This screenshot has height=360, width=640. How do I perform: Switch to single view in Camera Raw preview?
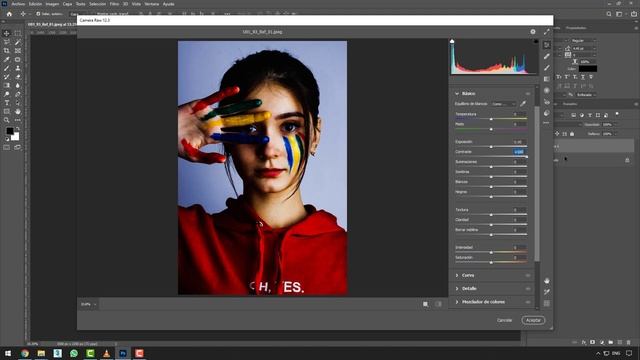click(426, 304)
